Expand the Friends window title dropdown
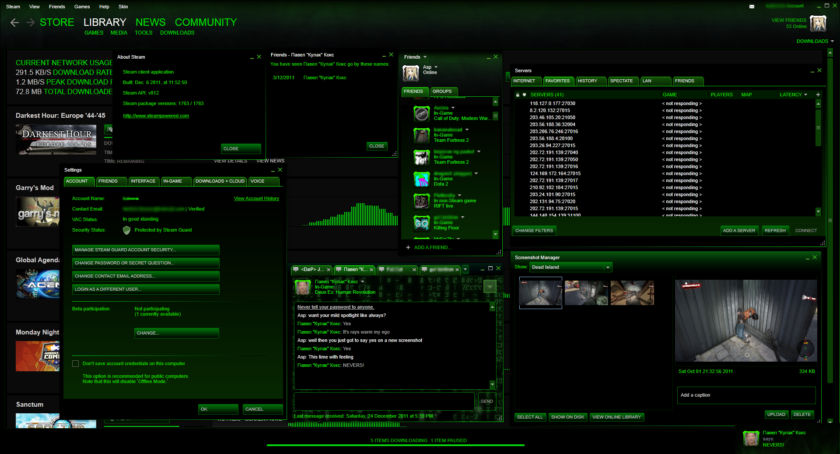Screen dimensions: 840x454 pyautogui.click(x=425, y=57)
